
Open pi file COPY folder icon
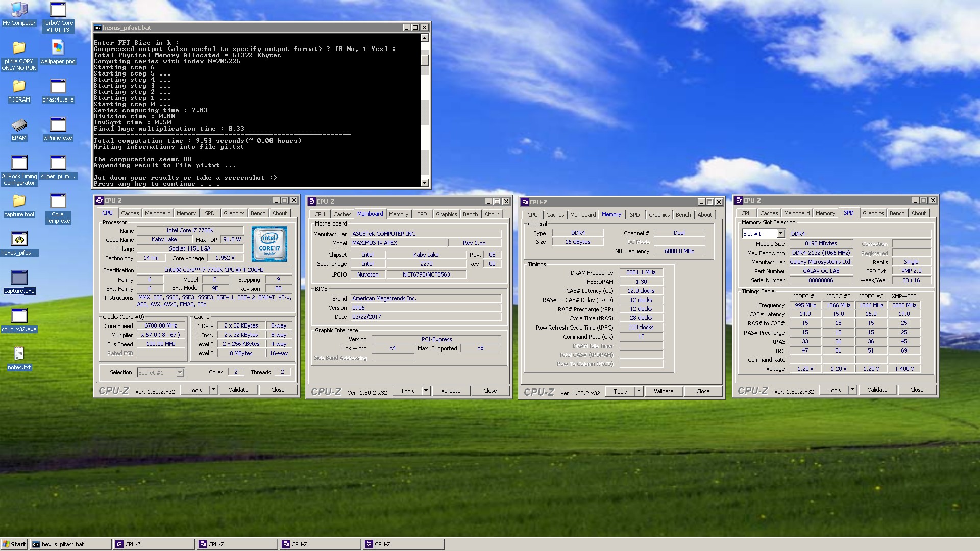pyautogui.click(x=19, y=55)
